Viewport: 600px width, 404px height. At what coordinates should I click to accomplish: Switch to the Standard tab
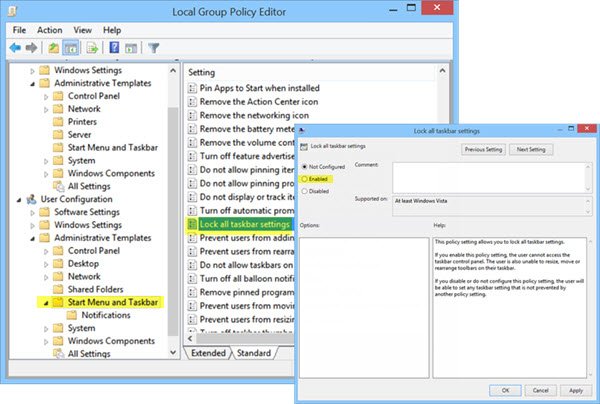[x=253, y=353]
